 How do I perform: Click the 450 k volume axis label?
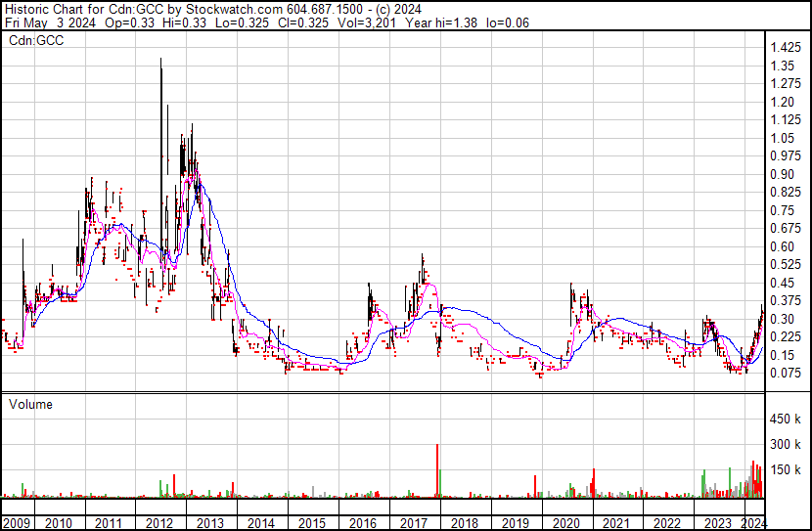[x=786, y=419]
